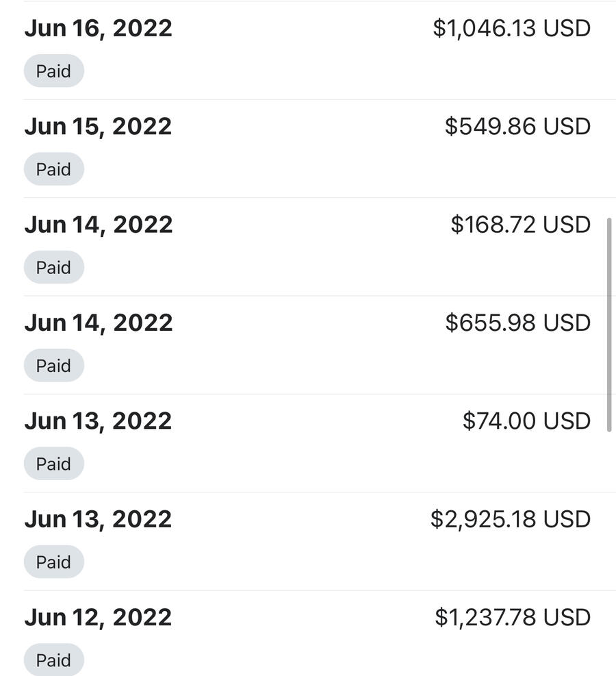616x676 pixels.
Task: Click the $549.86 USD amount
Action: (517, 127)
